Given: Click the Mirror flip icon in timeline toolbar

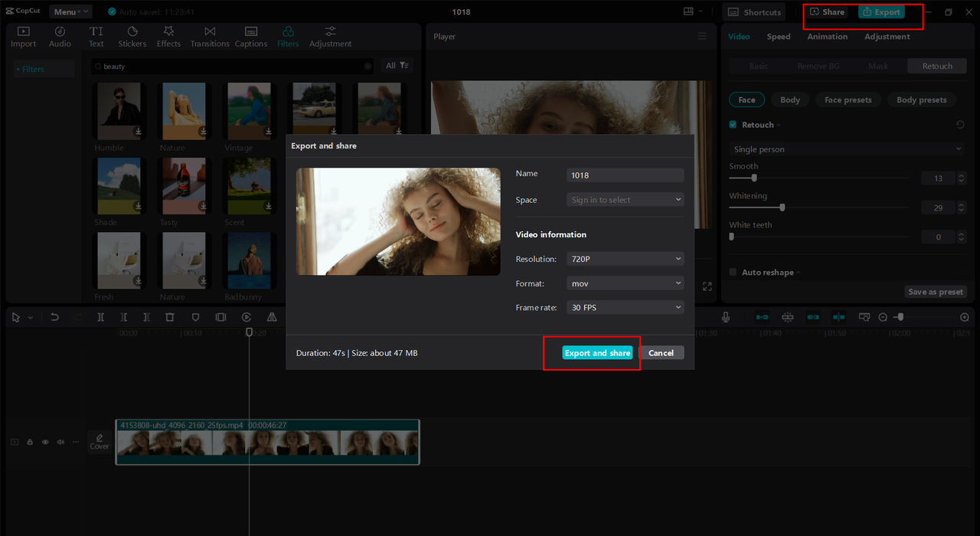Looking at the screenshot, I should click(x=272, y=317).
